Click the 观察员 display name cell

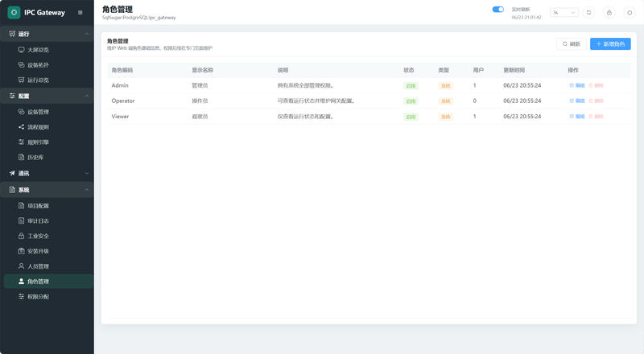click(x=200, y=117)
